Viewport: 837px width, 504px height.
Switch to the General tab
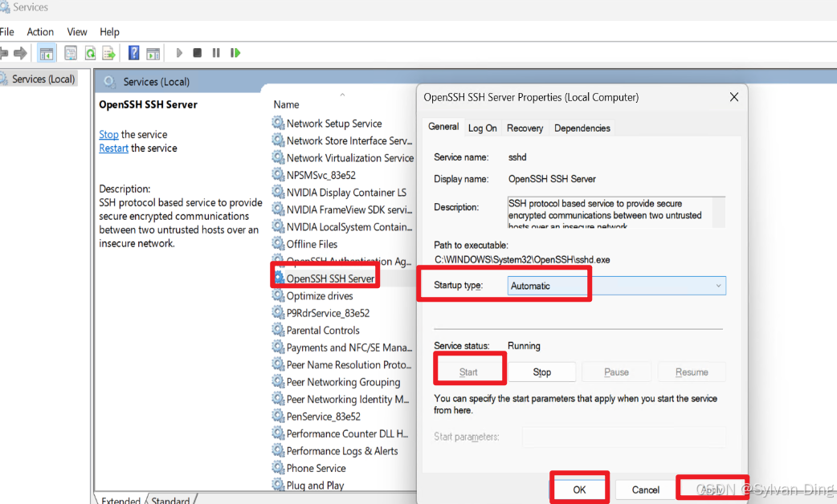443,127
